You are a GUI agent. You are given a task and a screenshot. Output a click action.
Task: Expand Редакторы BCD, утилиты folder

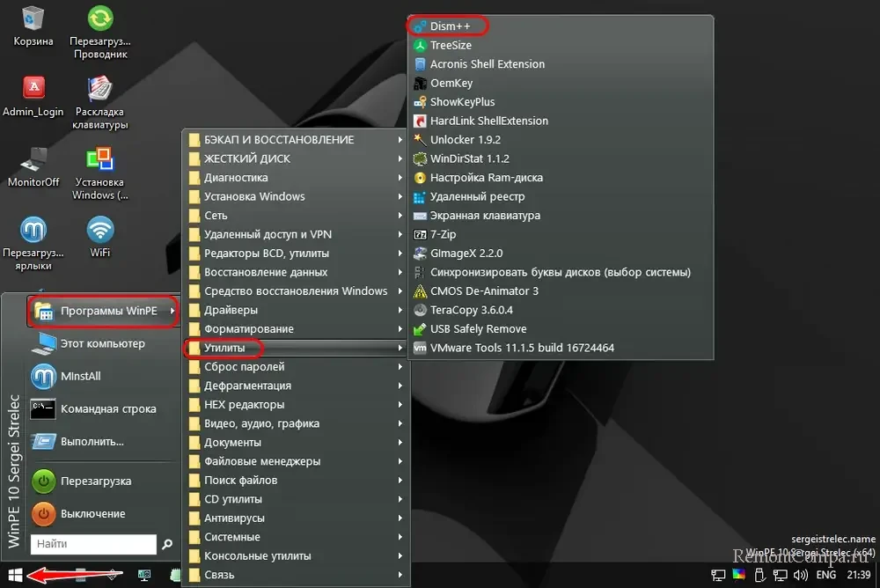tap(296, 254)
